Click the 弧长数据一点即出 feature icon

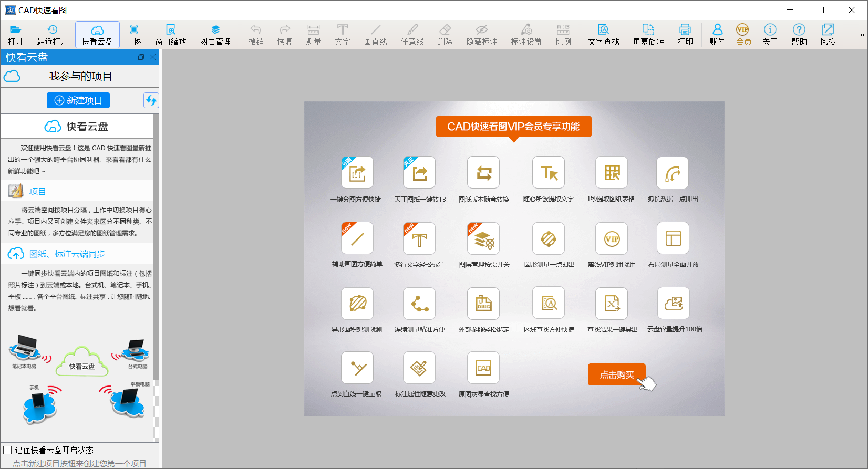coord(673,172)
